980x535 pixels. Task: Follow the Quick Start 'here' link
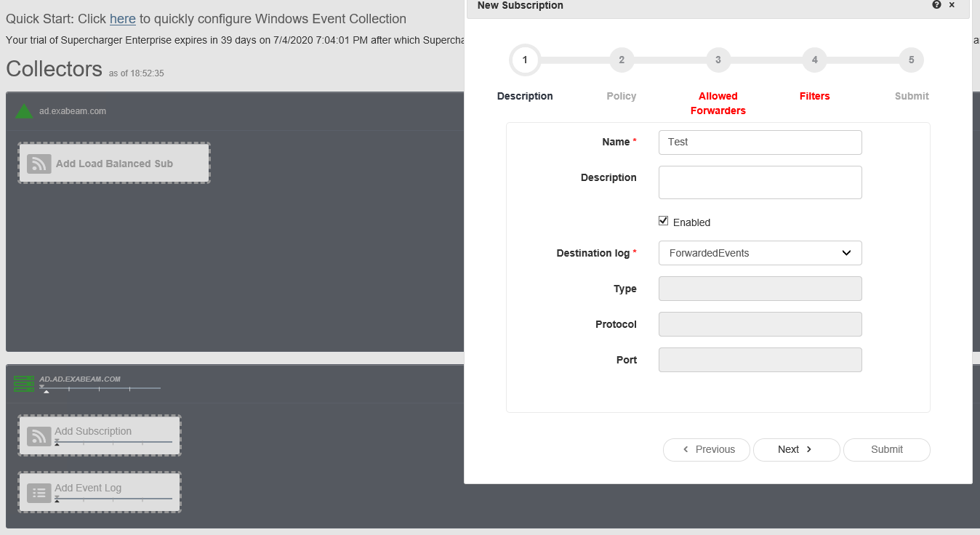pyautogui.click(x=123, y=19)
